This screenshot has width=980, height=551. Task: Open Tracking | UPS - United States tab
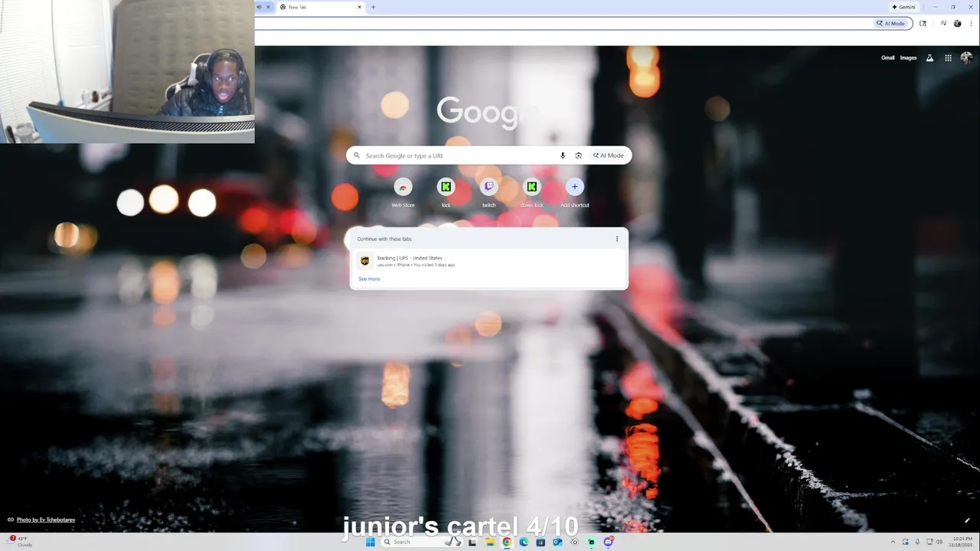(x=488, y=261)
